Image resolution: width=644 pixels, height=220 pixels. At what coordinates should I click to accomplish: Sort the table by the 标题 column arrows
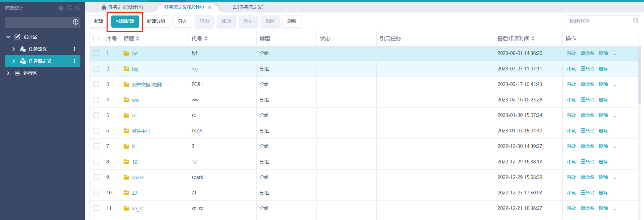[x=138, y=39]
